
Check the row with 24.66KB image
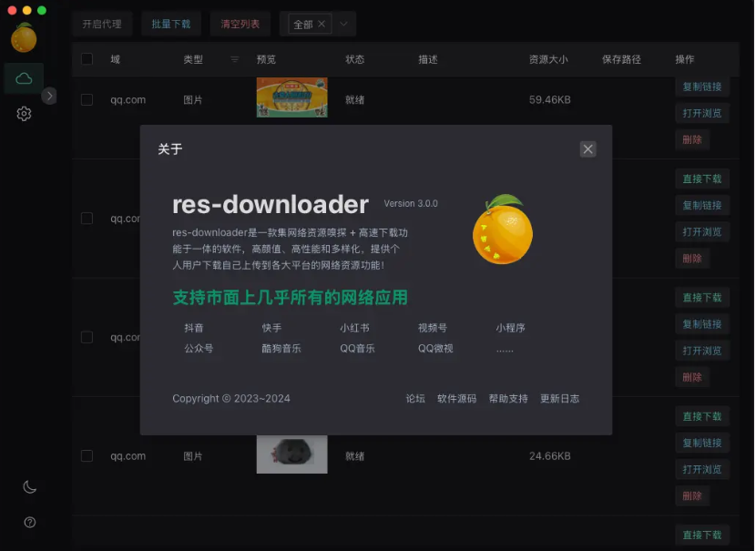click(x=87, y=455)
